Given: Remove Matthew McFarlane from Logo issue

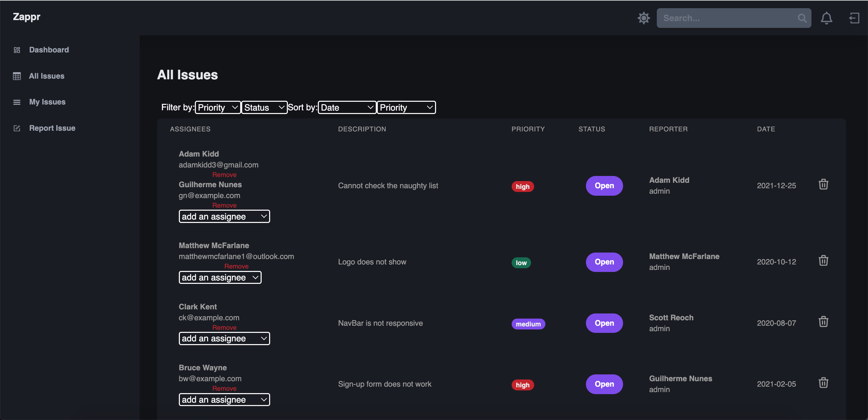Looking at the screenshot, I should [236, 266].
